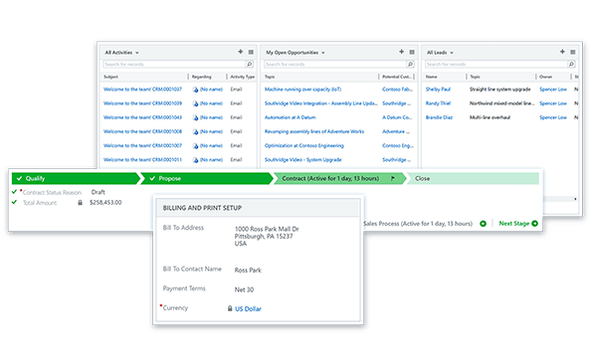Click the Draft contract status value
This screenshot has width=591, height=364.
[98, 192]
